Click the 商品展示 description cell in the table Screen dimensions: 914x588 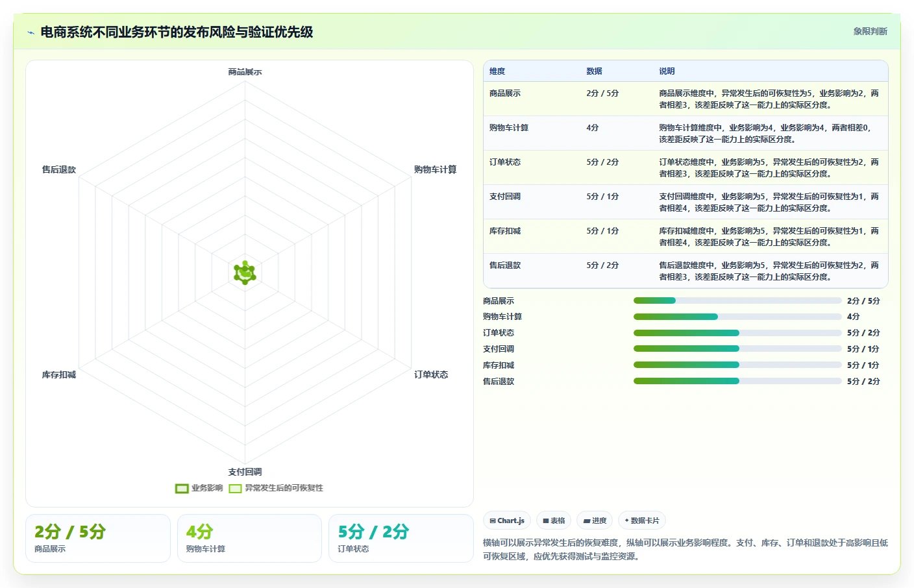coord(769,99)
